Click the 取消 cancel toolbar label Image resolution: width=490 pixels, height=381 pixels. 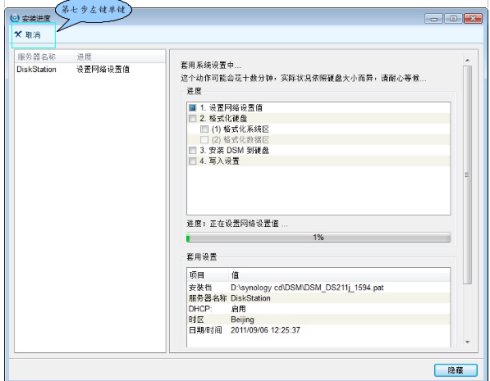click(33, 35)
